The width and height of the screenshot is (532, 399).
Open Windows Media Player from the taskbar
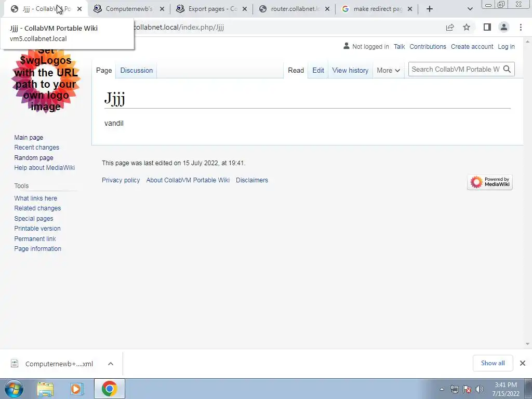coord(77,389)
